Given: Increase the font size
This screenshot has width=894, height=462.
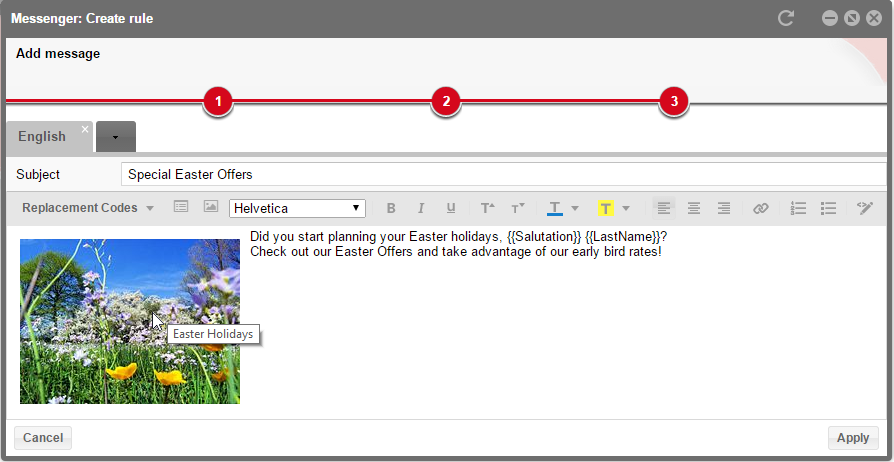Looking at the screenshot, I should (487, 208).
